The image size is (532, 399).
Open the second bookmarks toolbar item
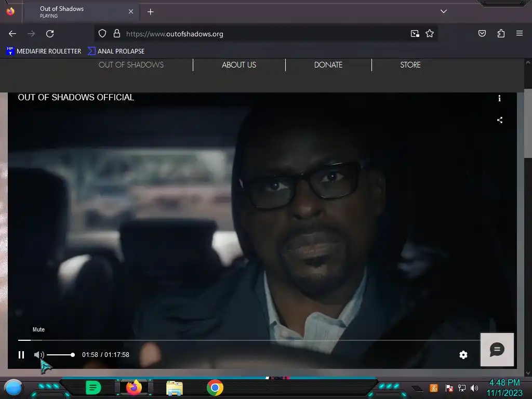(x=116, y=51)
